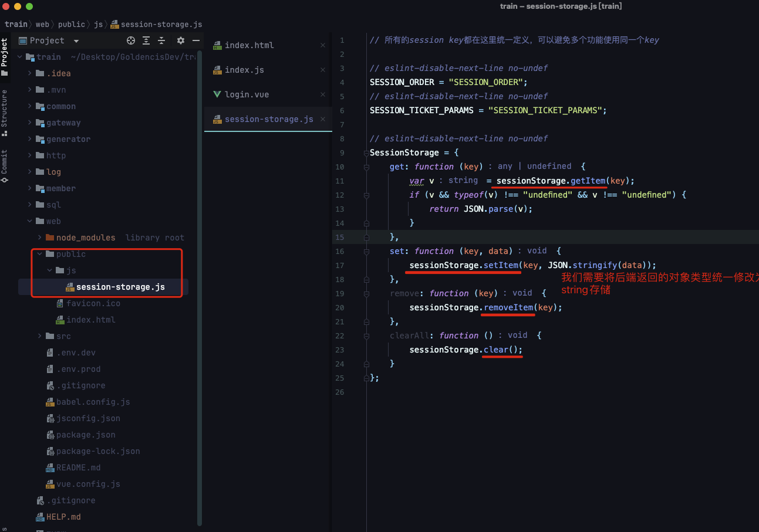Viewport: 759px width, 532px height.
Task: Open Project panel settings gear
Action: 181,40
